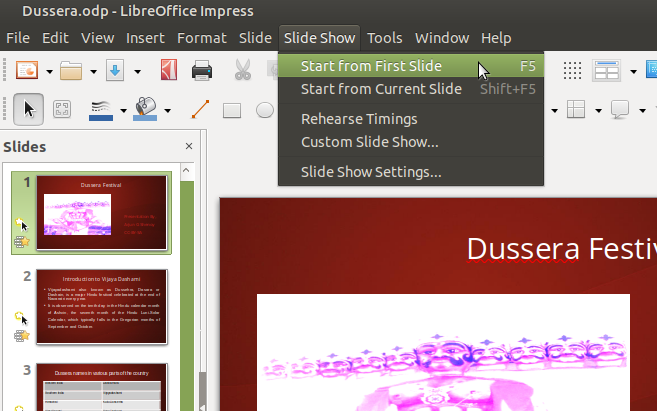Click the Slides panel vertical scrollbar
Viewport: 657px width, 411px height.
click(187, 295)
